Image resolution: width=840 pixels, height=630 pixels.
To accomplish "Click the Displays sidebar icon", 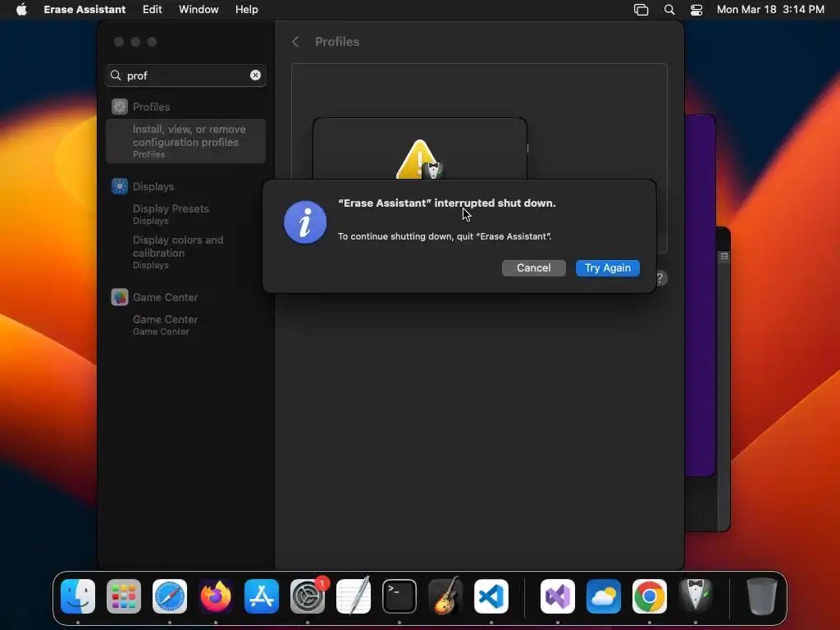I will (x=120, y=186).
